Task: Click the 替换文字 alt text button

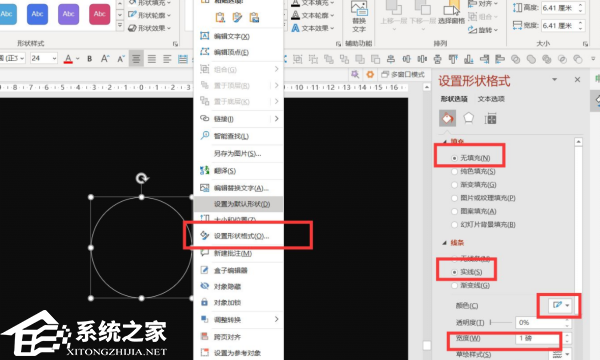Action: [359, 17]
